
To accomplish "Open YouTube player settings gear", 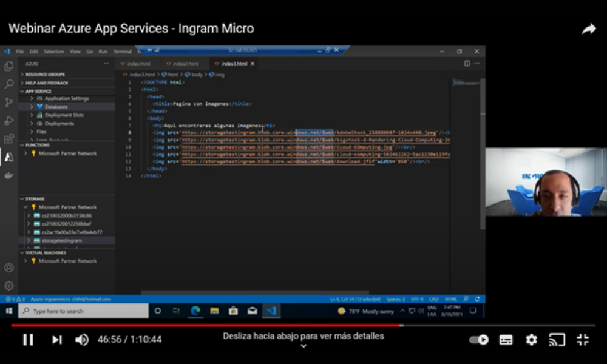I will point(531,340).
